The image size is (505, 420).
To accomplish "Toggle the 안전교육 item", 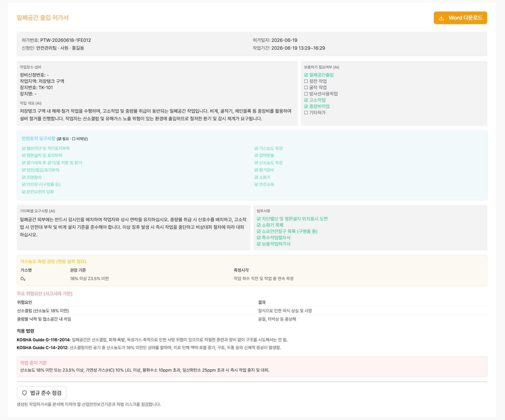I will pos(264,184).
